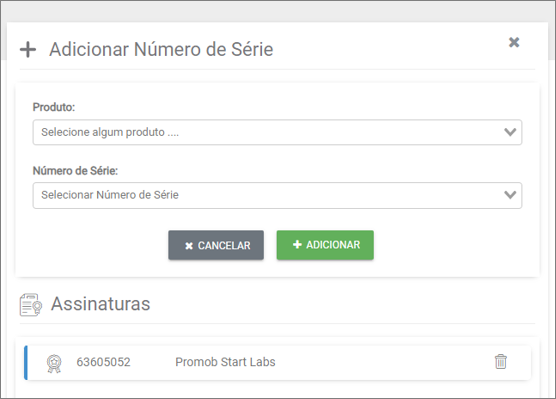Click the Promob Start Labs product name
This screenshot has width=556, height=399.
[x=225, y=362]
